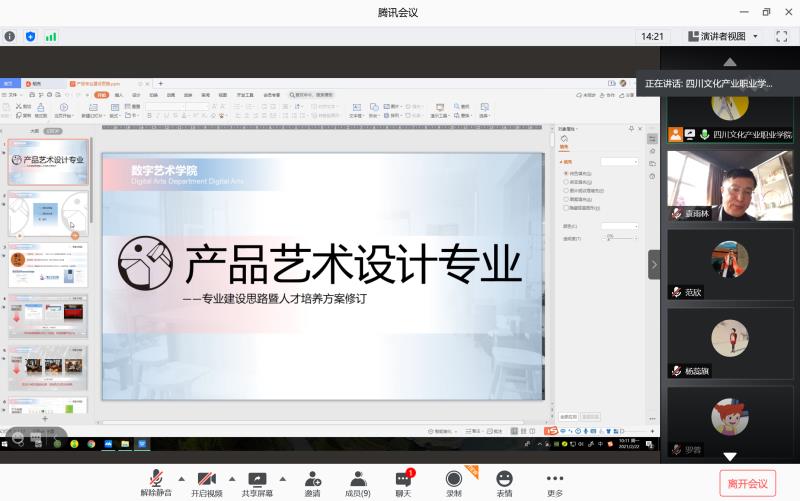Expand audio options arrow beside mute
Screen dimensions: 800x501
click(181, 478)
